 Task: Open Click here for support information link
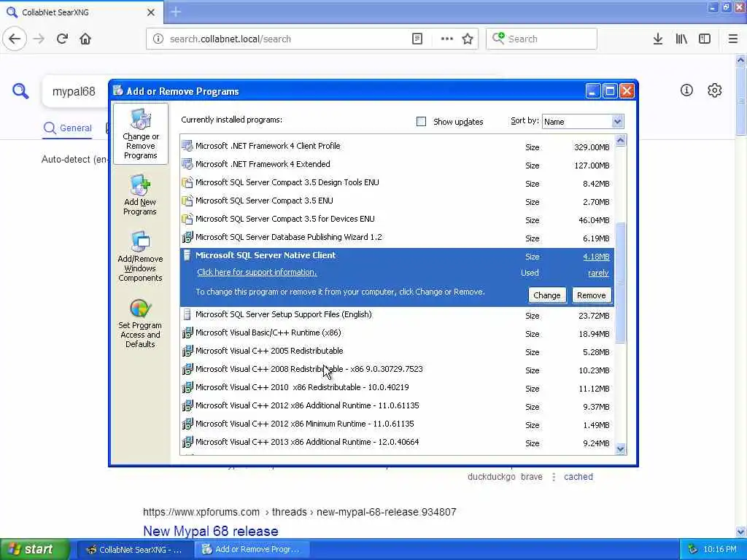pyautogui.click(x=257, y=273)
